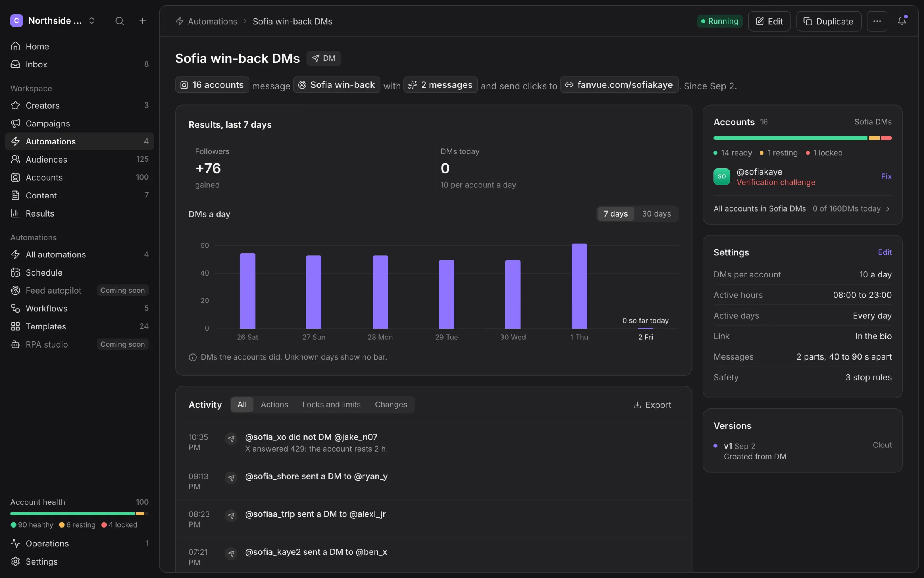
Task: Export the activity log
Action: tap(652, 405)
